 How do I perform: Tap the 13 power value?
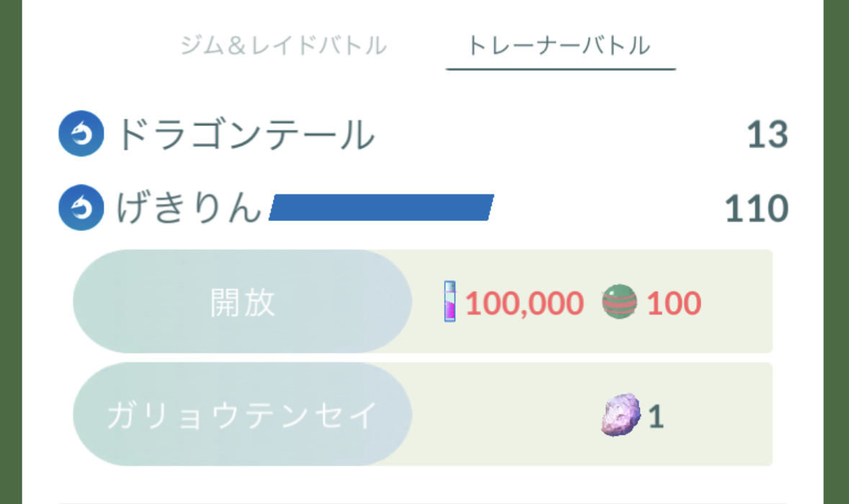(x=767, y=134)
